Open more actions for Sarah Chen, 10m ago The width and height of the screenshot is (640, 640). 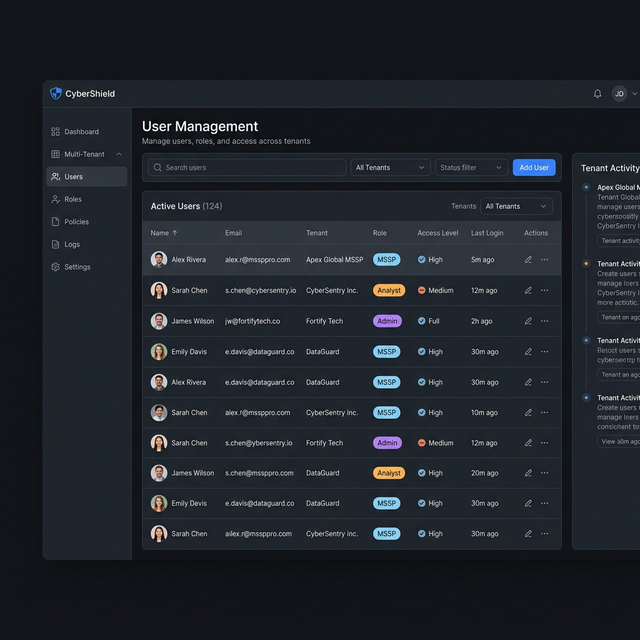[x=544, y=413]
